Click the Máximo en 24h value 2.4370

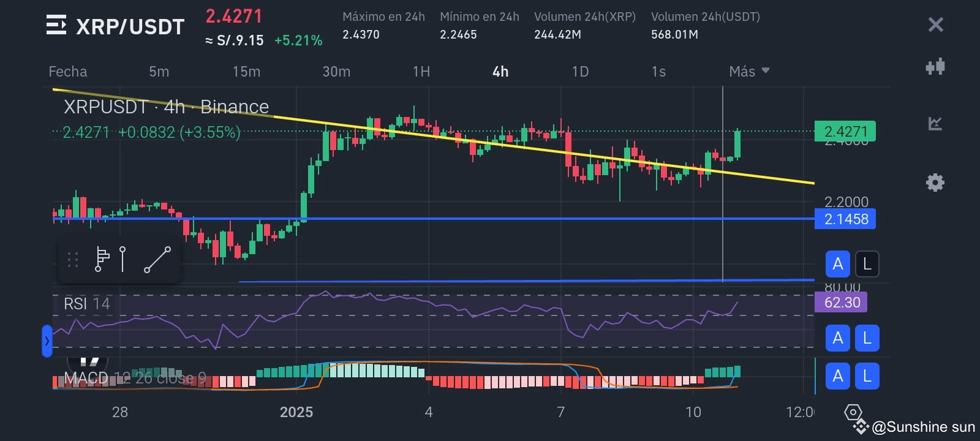tap(361, 34)
